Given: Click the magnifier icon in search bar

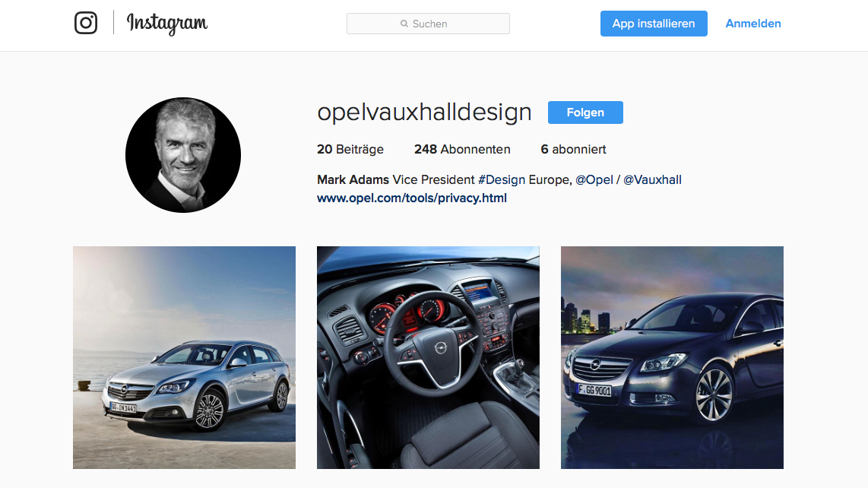Looking at the screenshot, I should point(404,24).
